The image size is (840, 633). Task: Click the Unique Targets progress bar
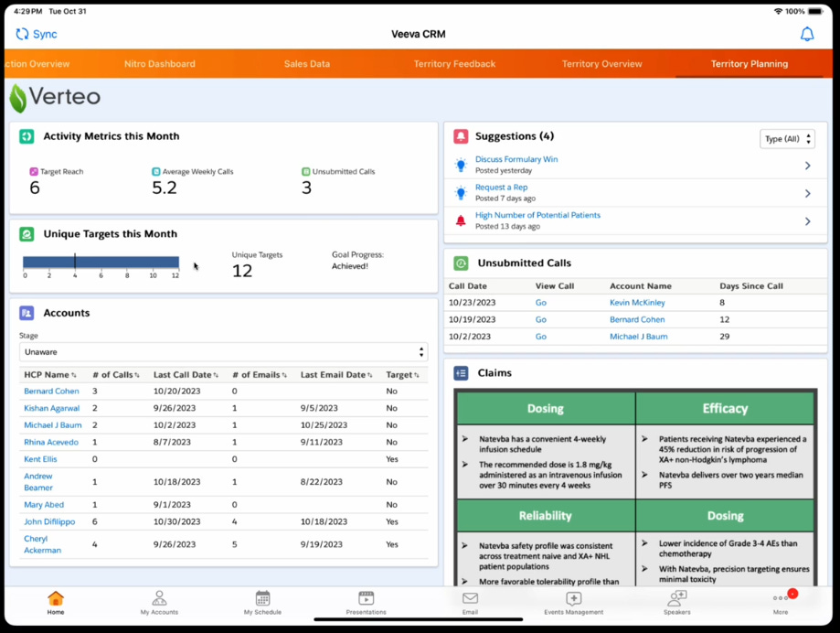[x=101, y=263]
